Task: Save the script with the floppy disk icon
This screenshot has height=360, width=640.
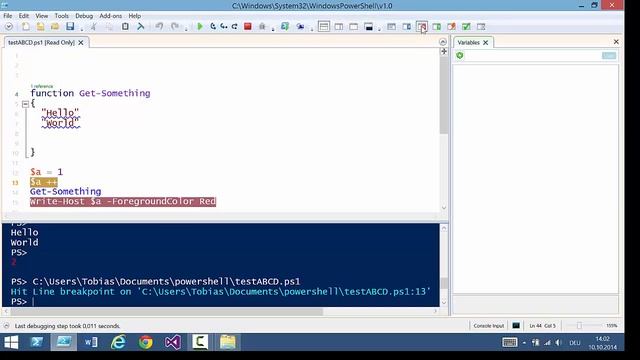Action: pyautogui.click(x=70, y=27)
